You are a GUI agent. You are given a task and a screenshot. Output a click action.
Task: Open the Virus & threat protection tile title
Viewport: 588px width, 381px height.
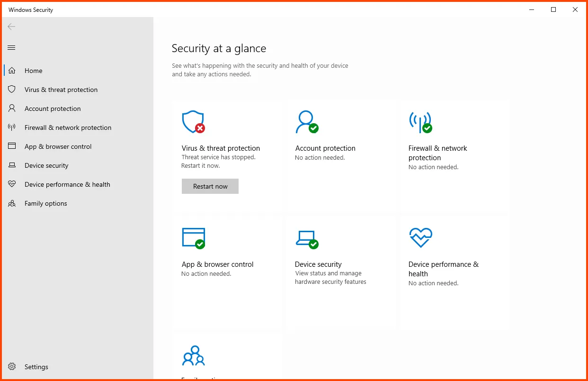(221, 148)
